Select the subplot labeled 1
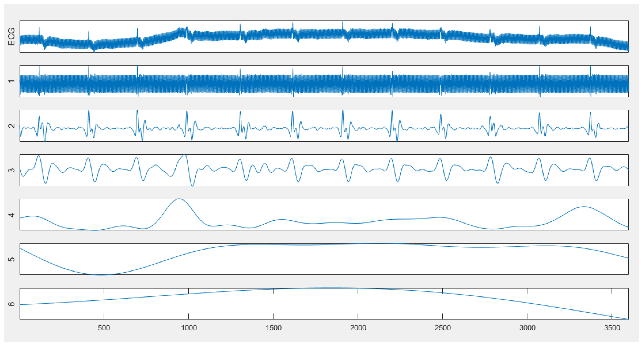The image size is (644, 346). coord(324,81)
